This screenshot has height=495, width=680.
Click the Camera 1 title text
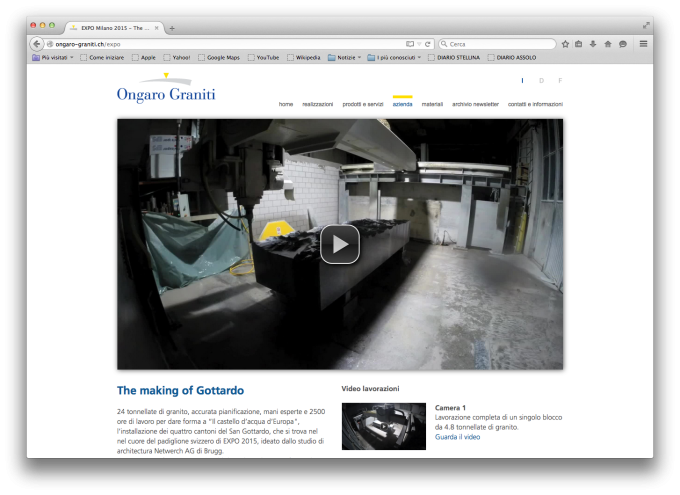click(x=450, y=408)
